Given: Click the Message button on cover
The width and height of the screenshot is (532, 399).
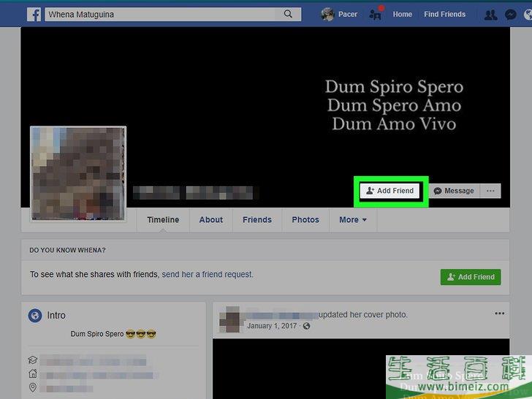Looking at the screenshot, I should 454,191.
